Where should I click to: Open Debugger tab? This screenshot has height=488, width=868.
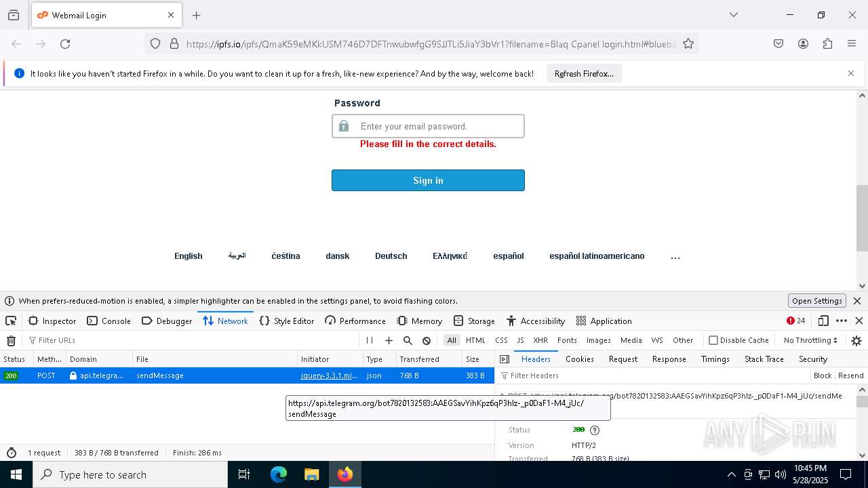167,321
